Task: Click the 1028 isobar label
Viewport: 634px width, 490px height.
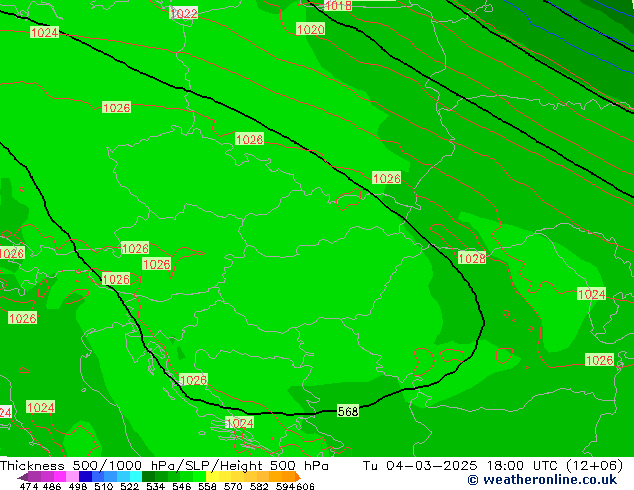Action: 472,258
